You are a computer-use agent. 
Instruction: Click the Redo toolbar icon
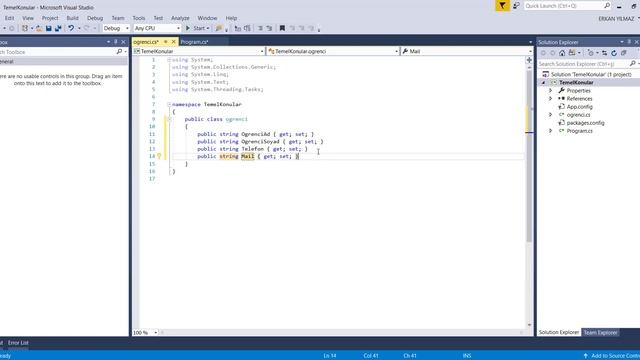86,28
